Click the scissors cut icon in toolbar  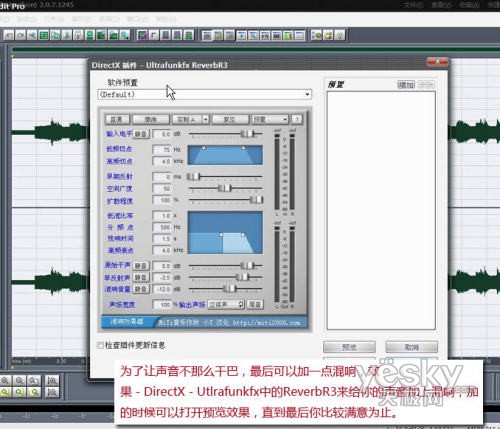(x=67, y=35)
